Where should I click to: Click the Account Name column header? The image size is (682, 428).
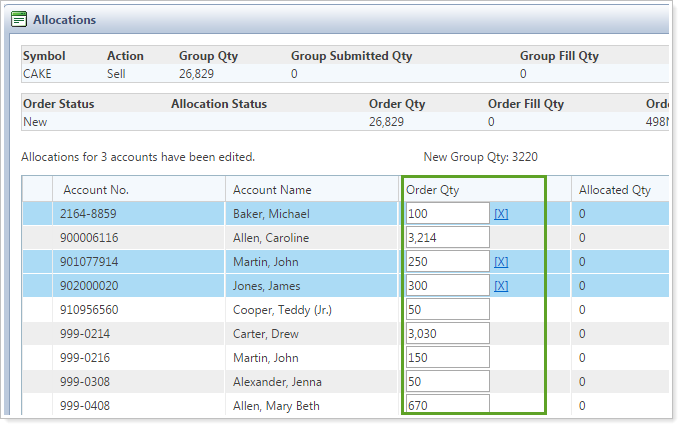tap(272, 190)
